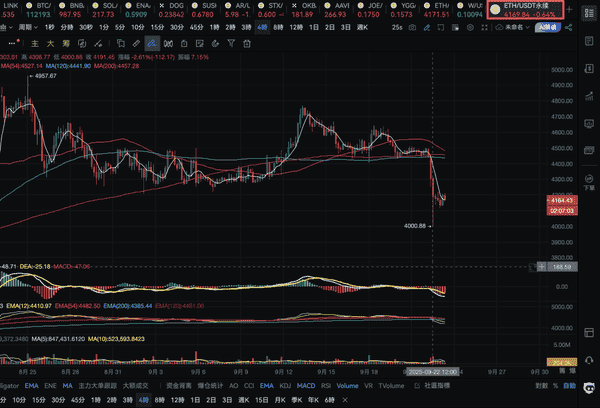
Task: Toggle the Volume indicator
Action: (346, 383)
